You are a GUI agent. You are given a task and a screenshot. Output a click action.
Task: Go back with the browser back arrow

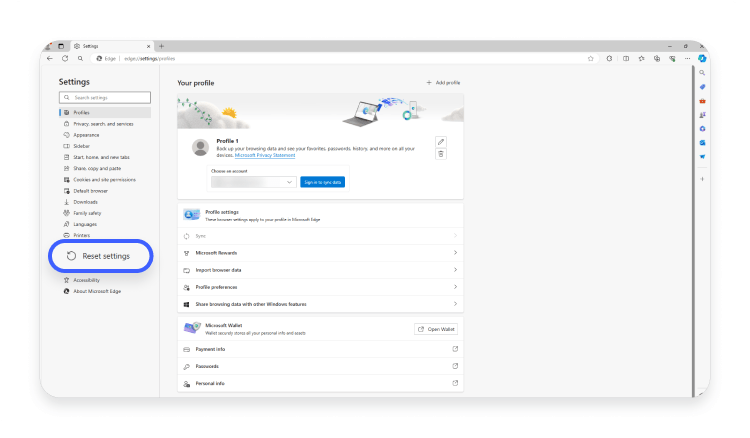(50, 58)
